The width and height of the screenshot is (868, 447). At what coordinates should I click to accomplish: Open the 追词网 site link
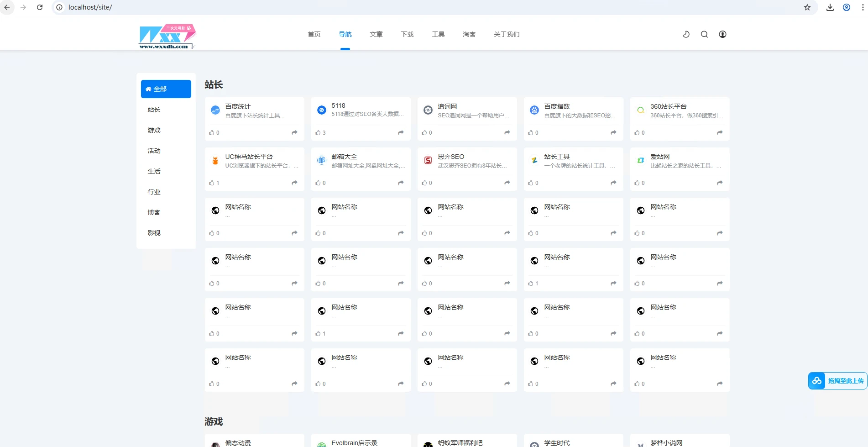(x=447, y=106)
